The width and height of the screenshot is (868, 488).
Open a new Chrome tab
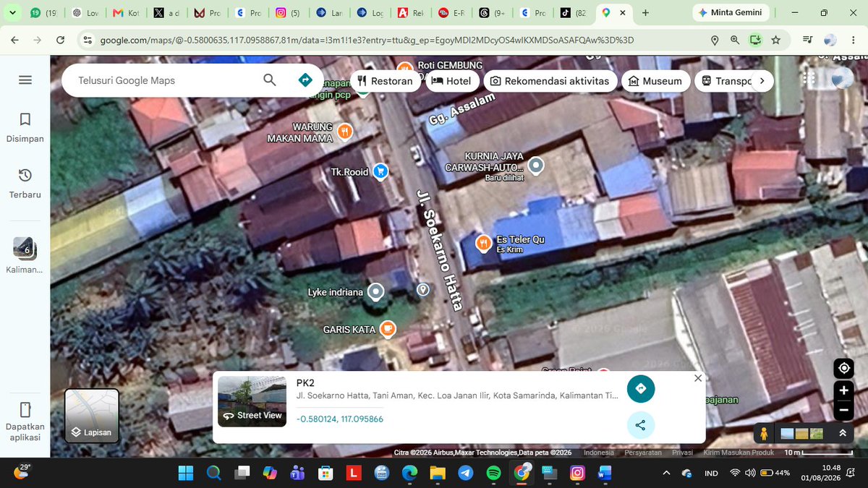(645, 13)
